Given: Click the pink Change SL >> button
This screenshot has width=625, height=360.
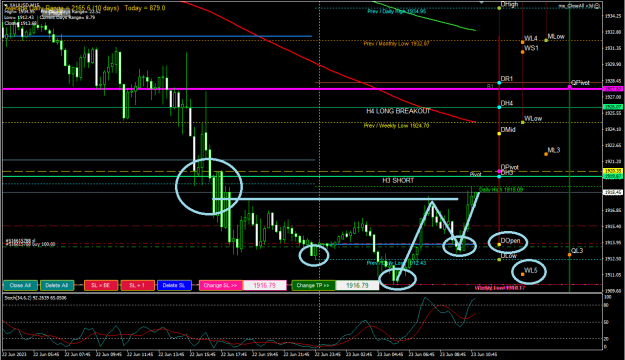Looking at the screenshot, I should click(220, 285).
